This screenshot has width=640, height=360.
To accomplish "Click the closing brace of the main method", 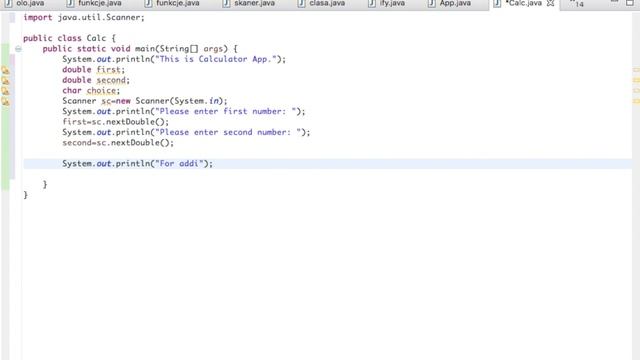I will 45,184.
